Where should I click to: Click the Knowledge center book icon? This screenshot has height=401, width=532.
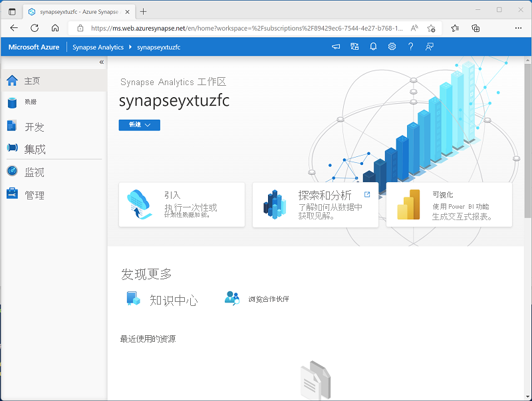tap(133, 299)
